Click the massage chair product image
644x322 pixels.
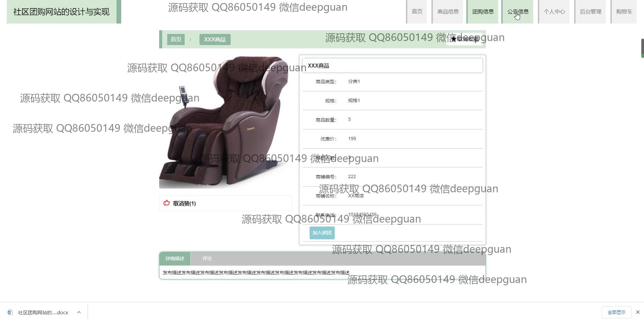pos(226,122)
